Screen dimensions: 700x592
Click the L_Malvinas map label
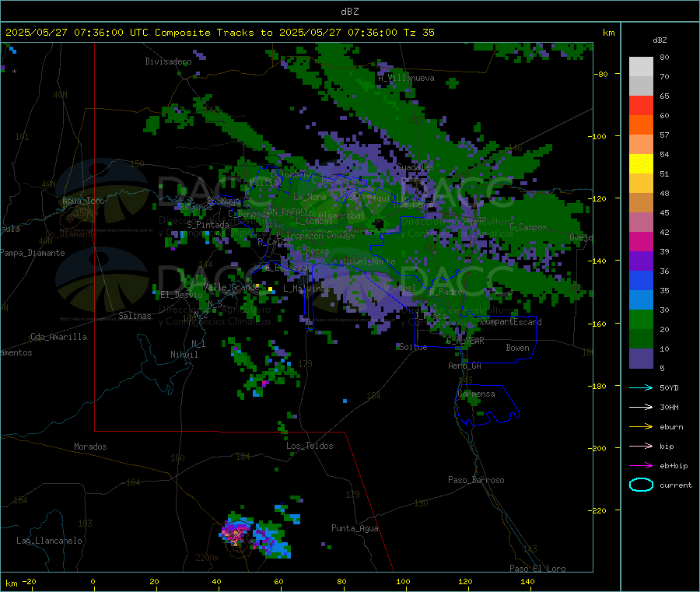(306, 289)
